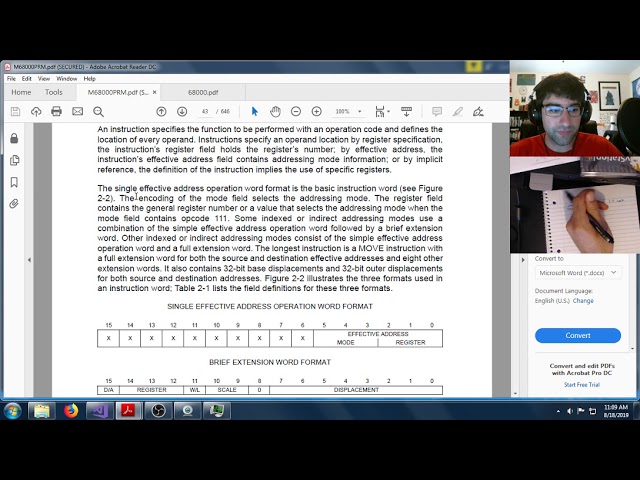
Task: Open the View menu
Action: click(44, 78)
